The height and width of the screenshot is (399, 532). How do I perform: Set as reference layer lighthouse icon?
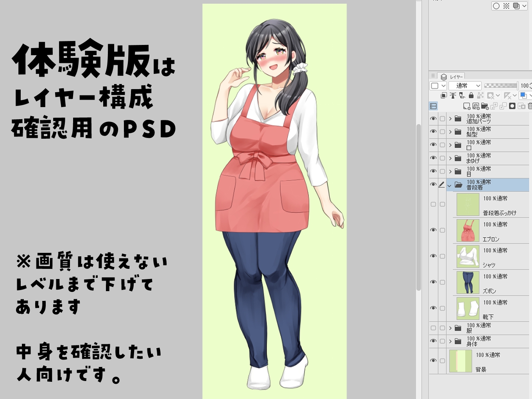click(x=453, y=95)
